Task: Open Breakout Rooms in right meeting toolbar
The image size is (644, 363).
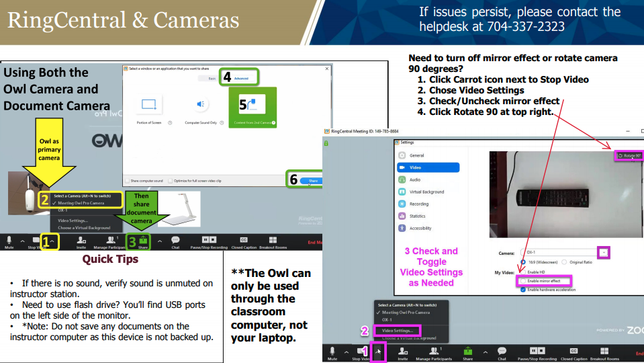Action: click(604, 353)
